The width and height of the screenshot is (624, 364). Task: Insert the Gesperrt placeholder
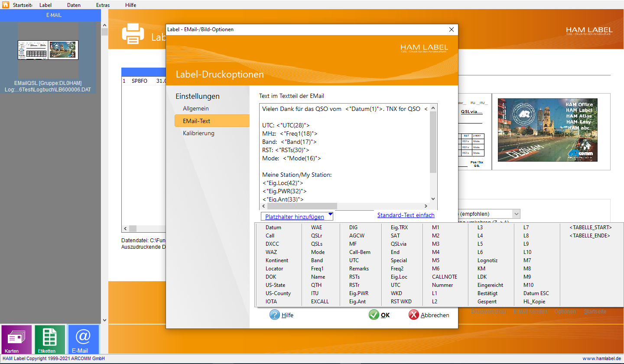click(x=487, y=302)
